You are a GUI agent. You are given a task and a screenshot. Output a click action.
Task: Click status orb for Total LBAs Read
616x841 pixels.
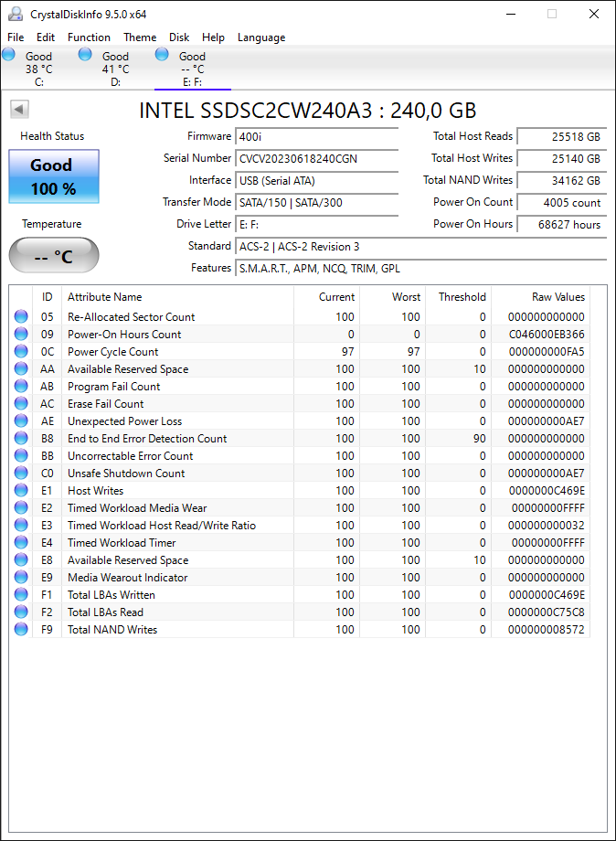coord(21,612)
